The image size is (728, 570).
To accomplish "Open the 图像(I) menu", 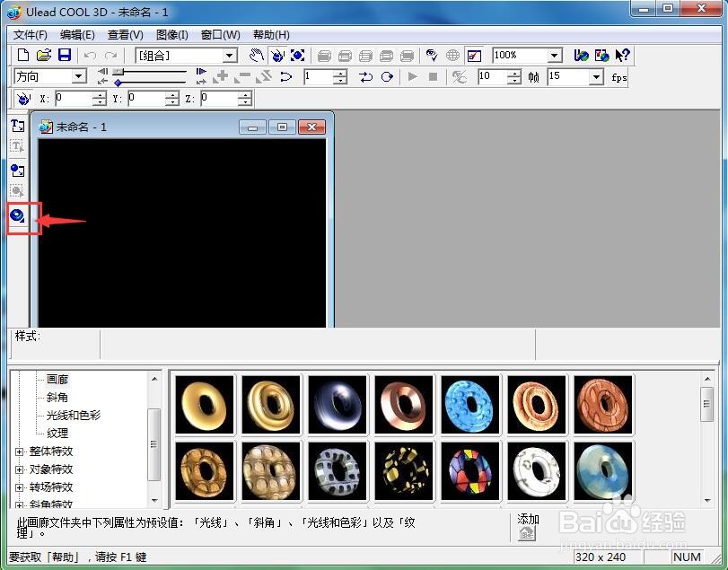I will tap(171, 35).
